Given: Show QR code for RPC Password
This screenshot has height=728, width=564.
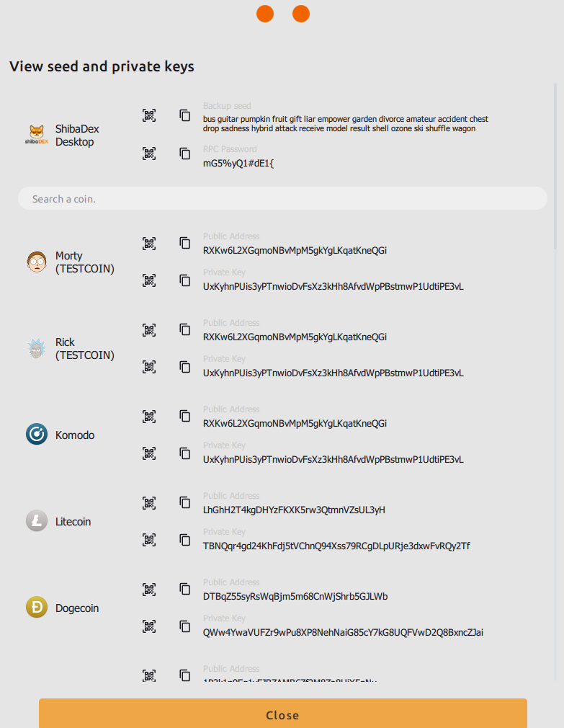Looking at the screenshot, I should [149, 154].
